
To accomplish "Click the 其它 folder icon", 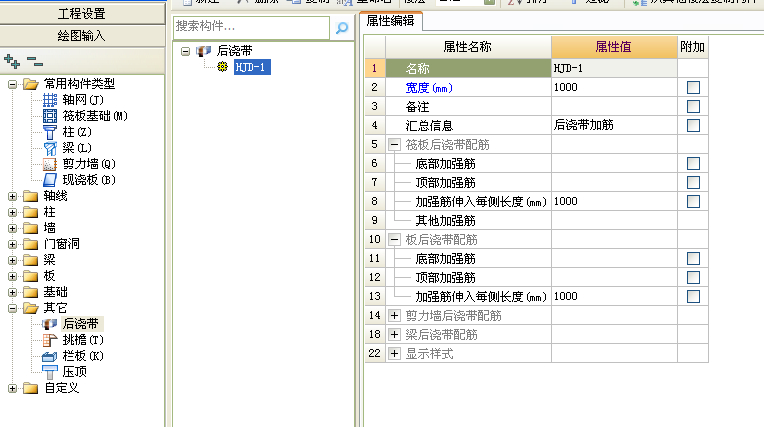I will click(x=31, y=308).
